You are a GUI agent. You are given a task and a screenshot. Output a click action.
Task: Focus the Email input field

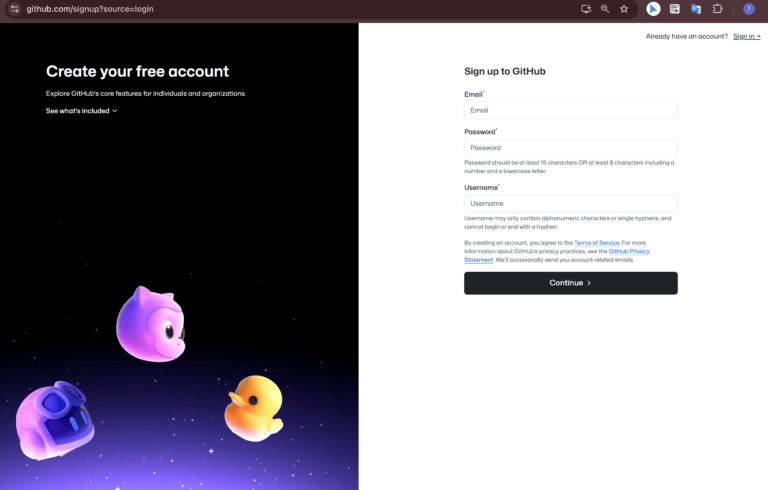tap(571, 110)
